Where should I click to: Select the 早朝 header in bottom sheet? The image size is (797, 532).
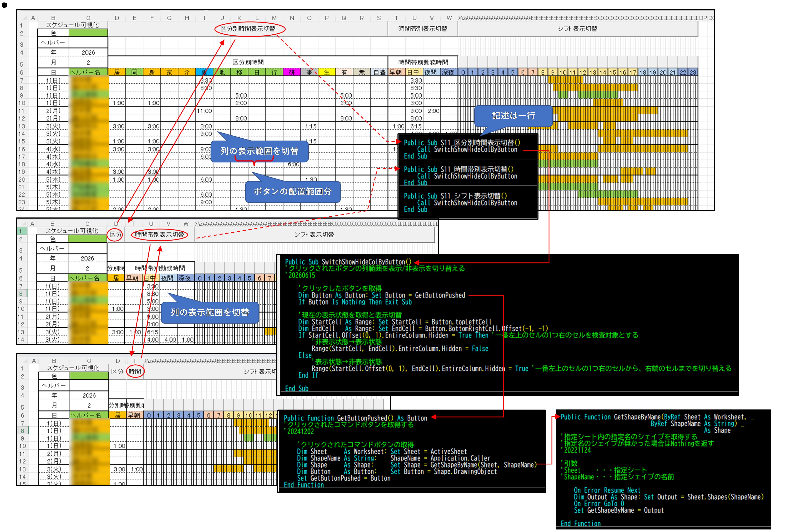pyautogui.click(x=135, y=415)
